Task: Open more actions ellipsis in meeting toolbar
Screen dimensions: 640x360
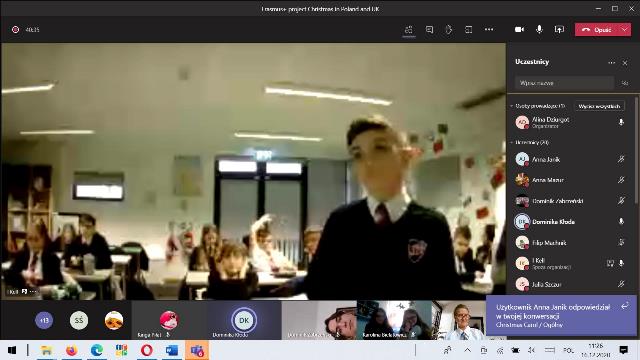Action: [x=489, y=29]
